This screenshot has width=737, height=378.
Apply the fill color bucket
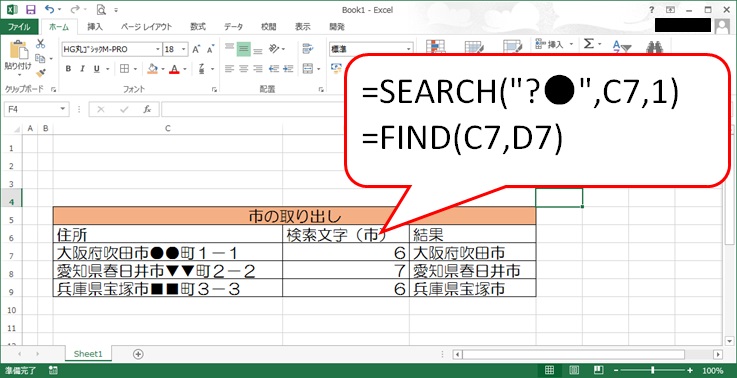coord(152,69)
